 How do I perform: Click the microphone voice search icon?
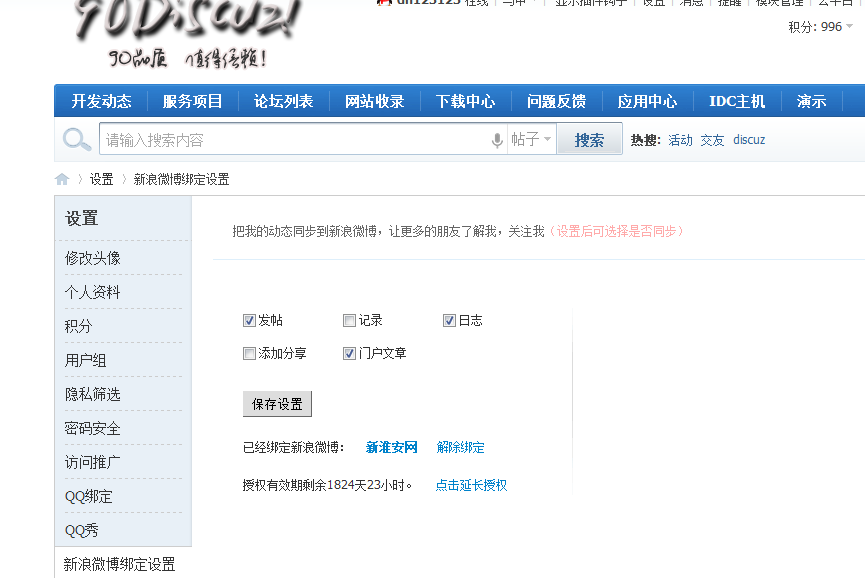(497, 140)
